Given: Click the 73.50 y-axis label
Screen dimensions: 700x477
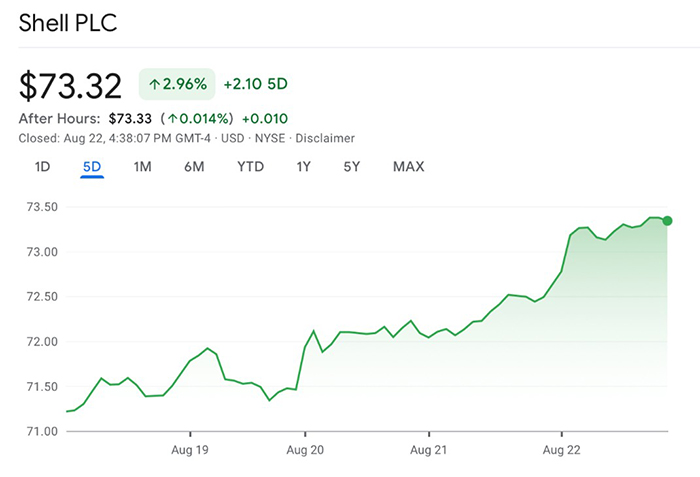Looking at the screenshot, I should 42,207.
